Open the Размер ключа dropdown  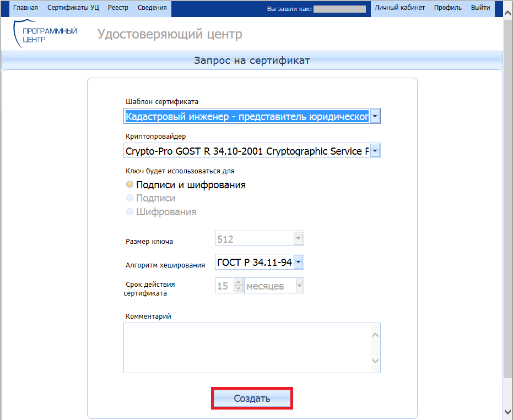tap(298, 239)
